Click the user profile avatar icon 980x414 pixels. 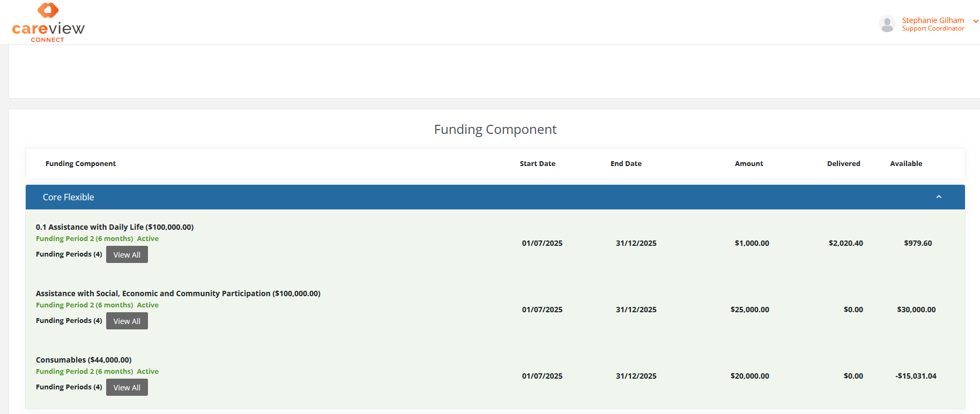pyautogui.click(x=887, y=24)
